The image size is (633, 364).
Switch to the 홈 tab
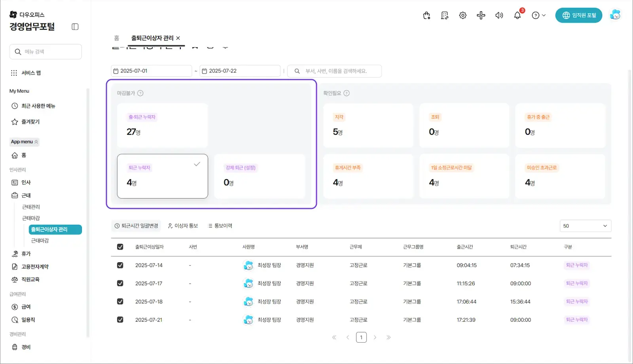(x=117, y=38)
